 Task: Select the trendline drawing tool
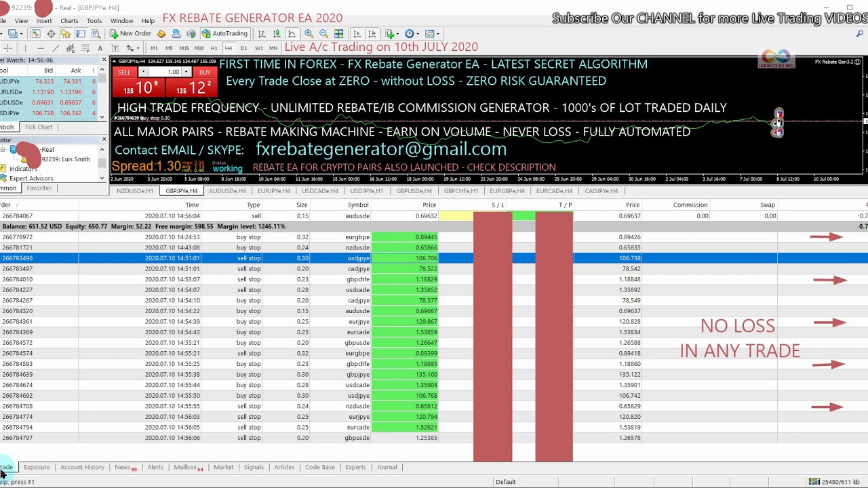coord(56,48)
